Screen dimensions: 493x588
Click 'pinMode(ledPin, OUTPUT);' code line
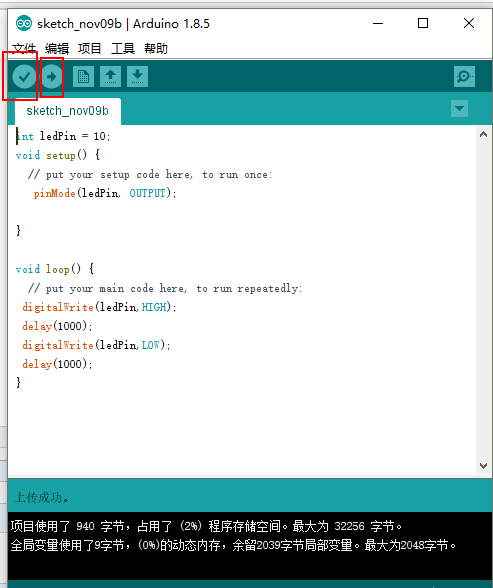(105, 193)
